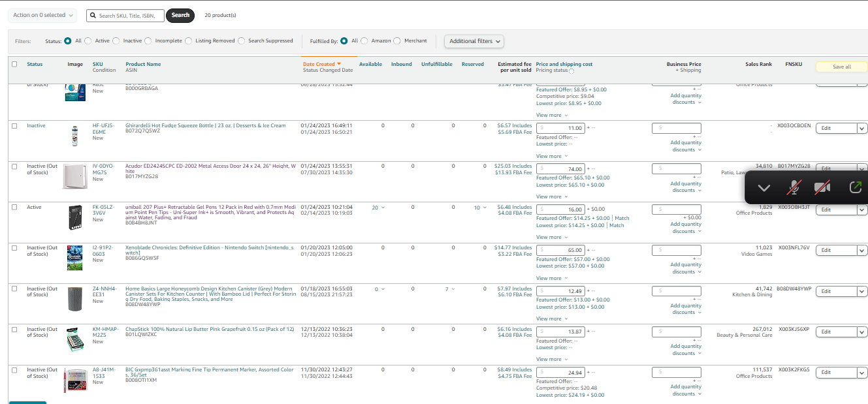Expand Unfulfillable 7 dropdown in Home Basics row
The height and width of the screenshot is (404, 868).
pyautogui.click(x=450, y=289)
